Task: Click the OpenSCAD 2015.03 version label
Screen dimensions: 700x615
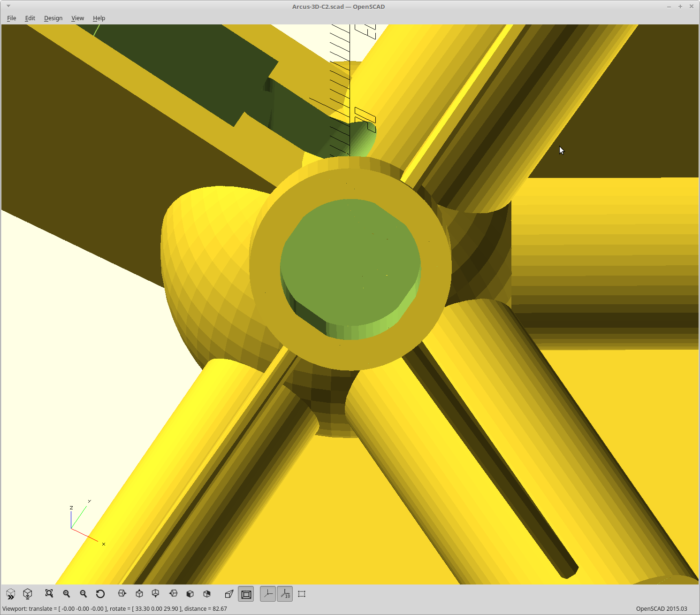Action: (x=662, y=608)
